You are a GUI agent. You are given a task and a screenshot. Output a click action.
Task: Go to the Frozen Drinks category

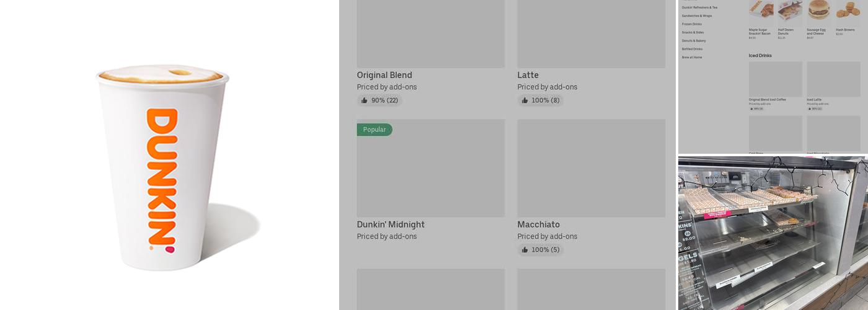(692, 24)
